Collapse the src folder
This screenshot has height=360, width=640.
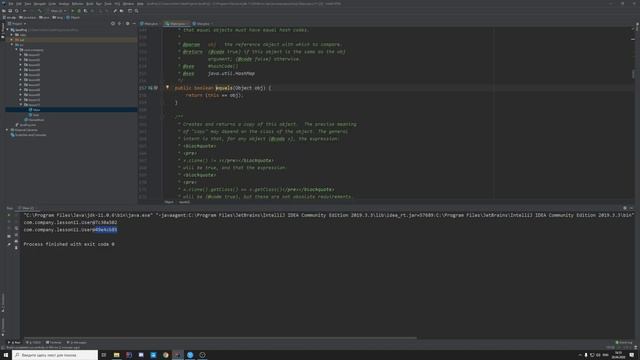click(x=12, y=44)
